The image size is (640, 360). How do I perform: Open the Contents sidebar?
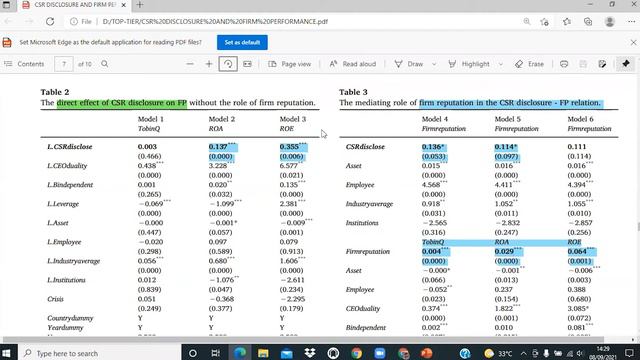(24, 64)
